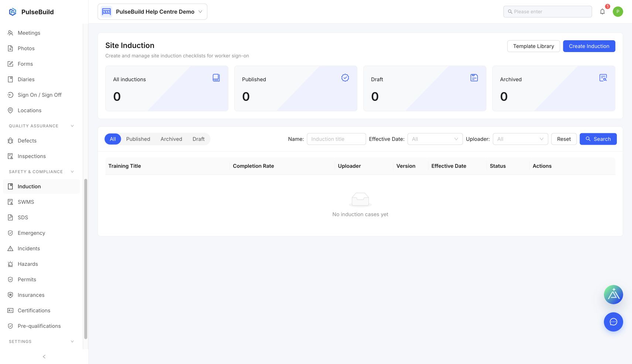Image resolution: width=632 pixels, height=364 pixels.
Task: Click the notification bell icon
Action: [602, 11]
